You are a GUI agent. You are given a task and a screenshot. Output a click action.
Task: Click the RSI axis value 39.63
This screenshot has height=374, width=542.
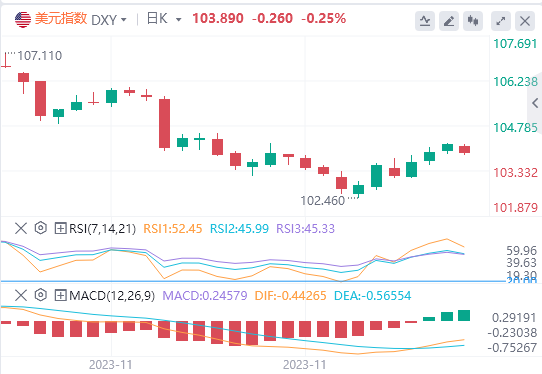(x=522, y=263)
